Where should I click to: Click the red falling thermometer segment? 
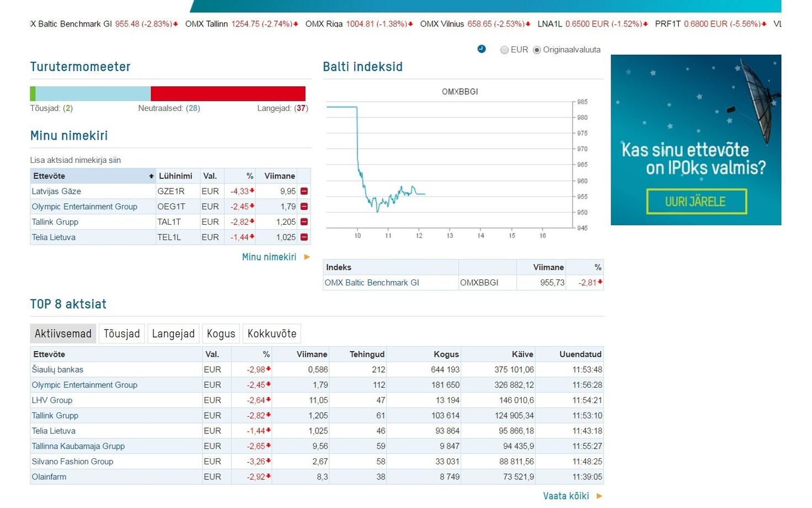pos(228,93)
